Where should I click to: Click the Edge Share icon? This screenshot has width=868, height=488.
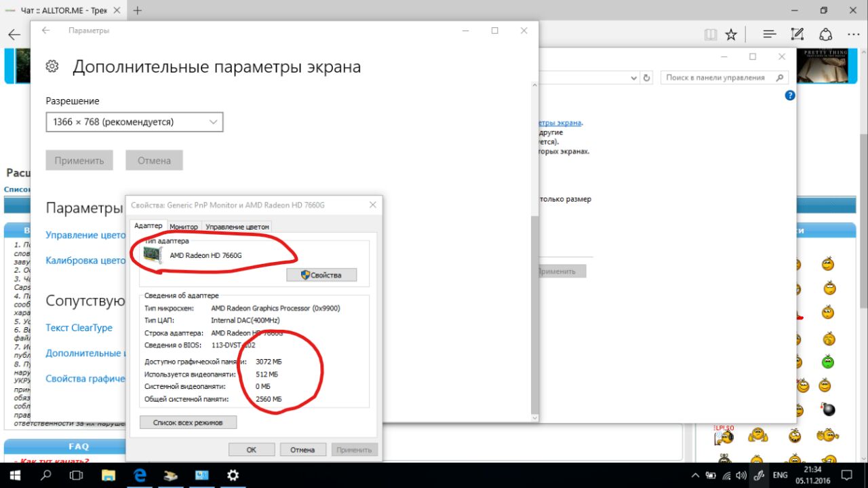[825, 35]
